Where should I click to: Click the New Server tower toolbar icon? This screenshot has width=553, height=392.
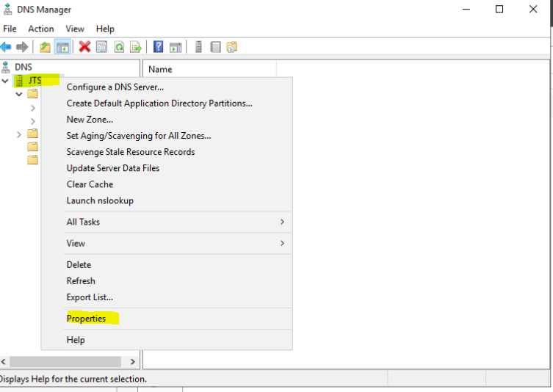[198, 47]
